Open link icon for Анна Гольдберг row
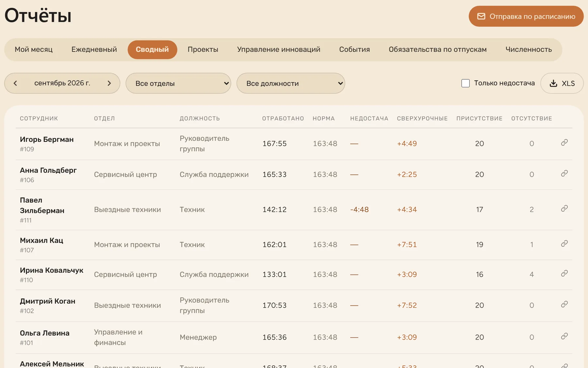 [564, 174]
